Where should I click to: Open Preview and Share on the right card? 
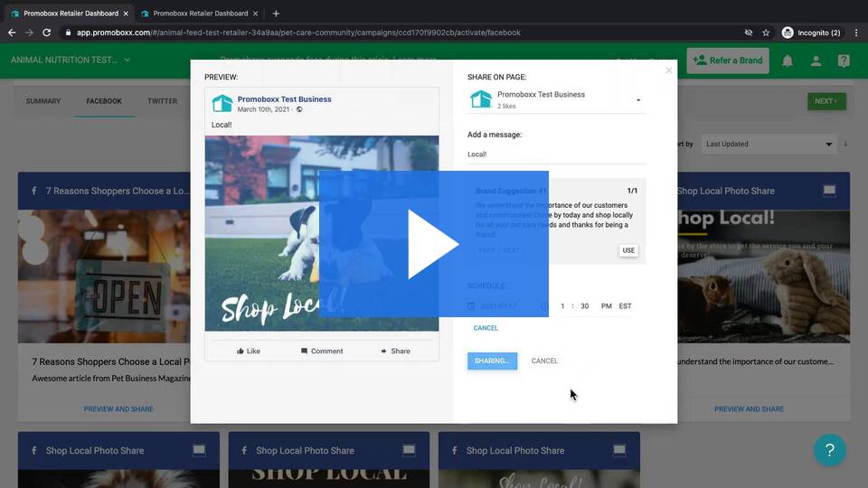pyautogui.click(x=749, y=408)
